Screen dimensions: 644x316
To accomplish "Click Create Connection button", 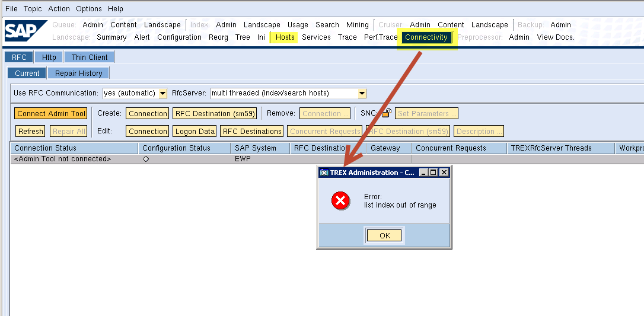I will click(x=148, y=114).
